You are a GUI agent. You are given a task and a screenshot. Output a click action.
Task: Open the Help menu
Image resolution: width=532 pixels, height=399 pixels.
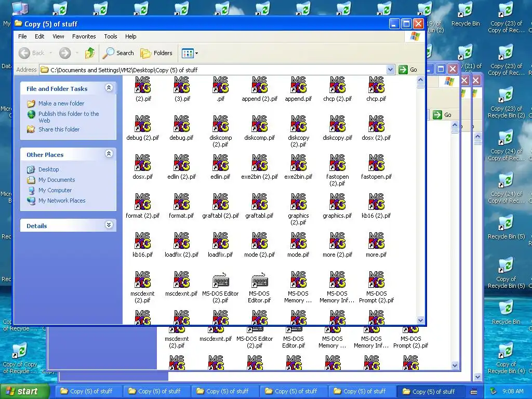point(130,36)
